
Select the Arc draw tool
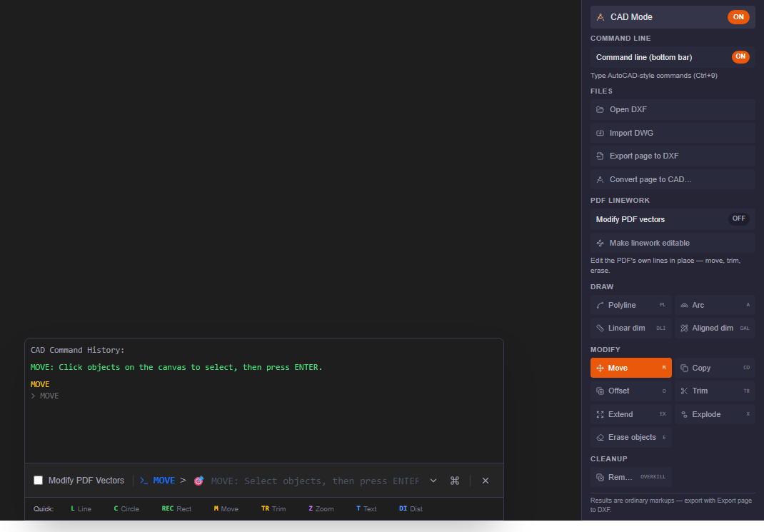pos(715,305)
